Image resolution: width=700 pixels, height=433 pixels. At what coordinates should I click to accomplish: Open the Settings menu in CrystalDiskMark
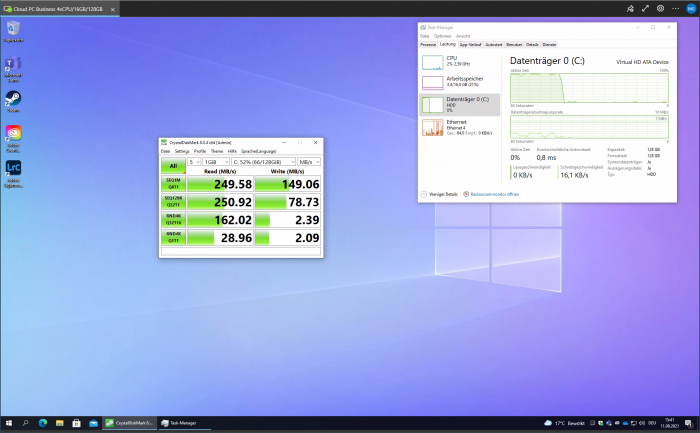tap(182, 151)
